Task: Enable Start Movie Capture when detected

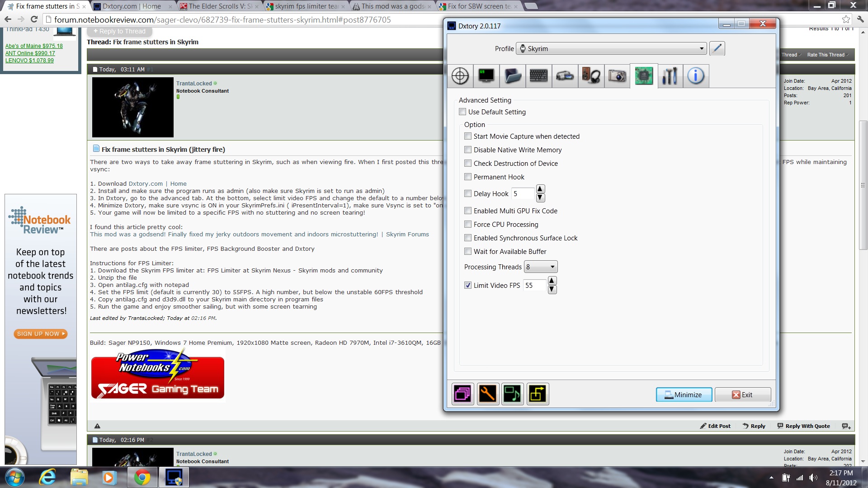Action: click(x=468, y=136)
